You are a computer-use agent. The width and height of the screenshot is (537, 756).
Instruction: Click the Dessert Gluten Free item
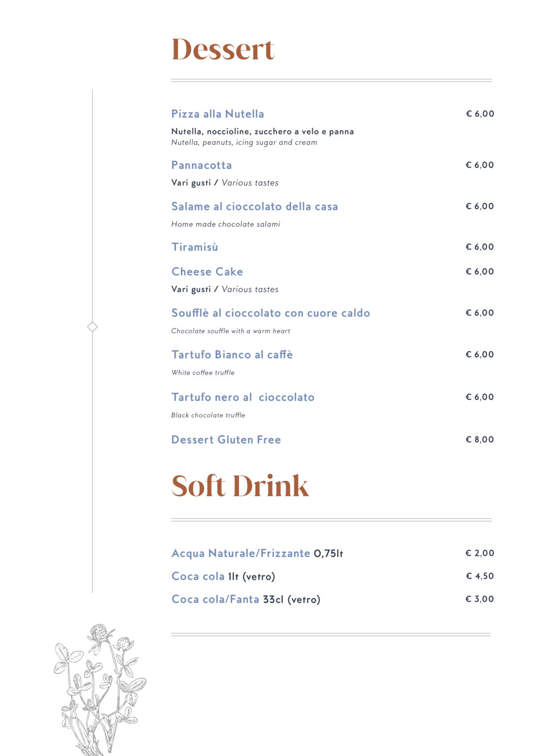click(226, 440)
